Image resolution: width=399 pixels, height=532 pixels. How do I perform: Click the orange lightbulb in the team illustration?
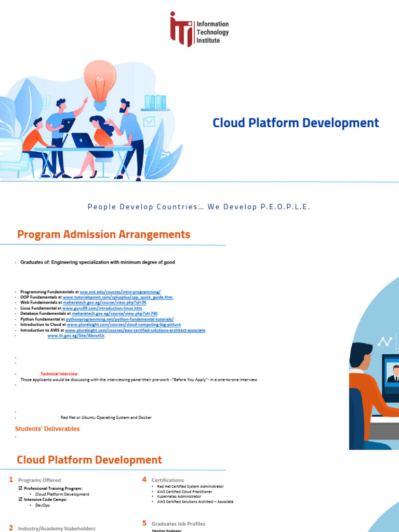click(100, 85)
